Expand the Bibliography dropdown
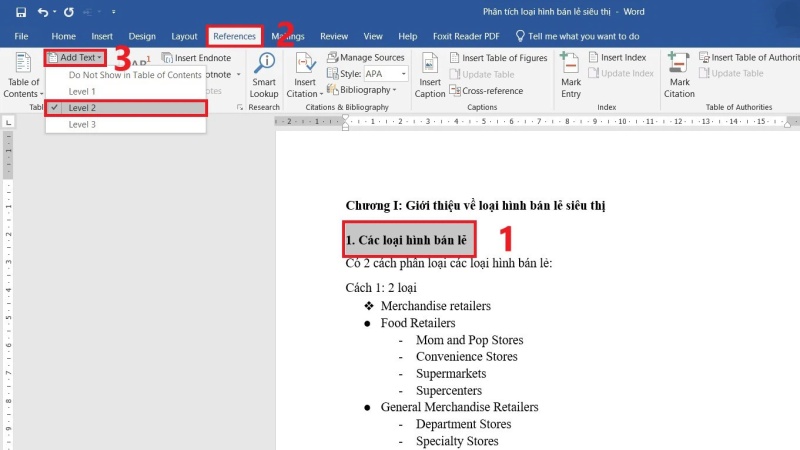Image resolution: width=800 pixels, height=450 pixels. point(362,90)
